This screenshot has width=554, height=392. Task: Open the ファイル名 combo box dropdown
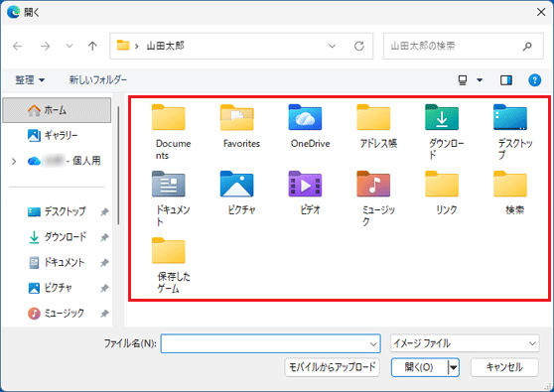pyautogui.click(x=373, y=343)
